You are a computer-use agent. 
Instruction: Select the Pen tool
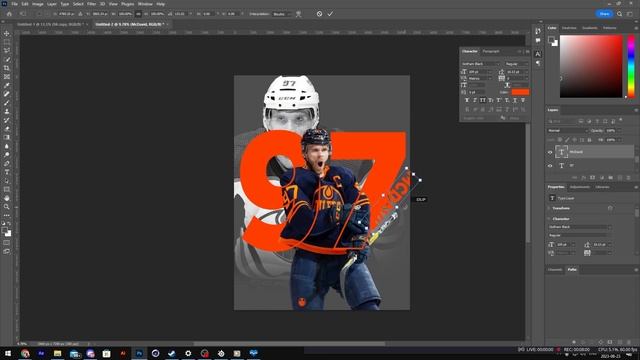tap(7, 163)
